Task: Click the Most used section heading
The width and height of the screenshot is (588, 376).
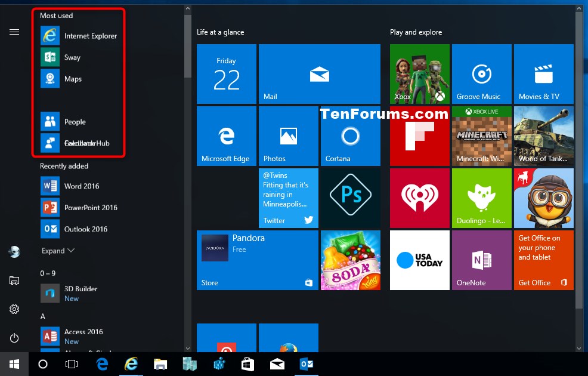Action: pos(57,16)
